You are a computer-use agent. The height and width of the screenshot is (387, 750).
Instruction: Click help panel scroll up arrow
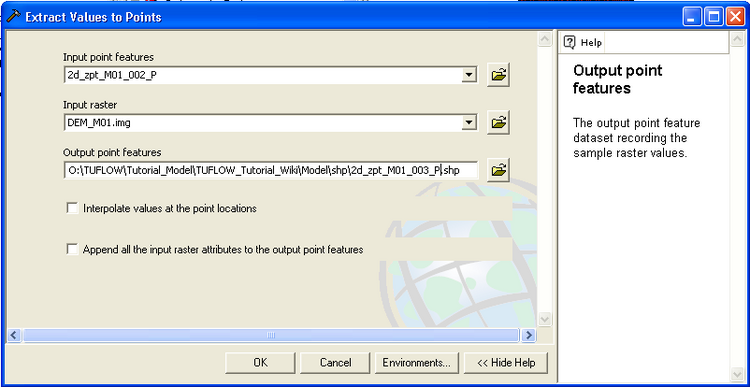pos(737,39)
